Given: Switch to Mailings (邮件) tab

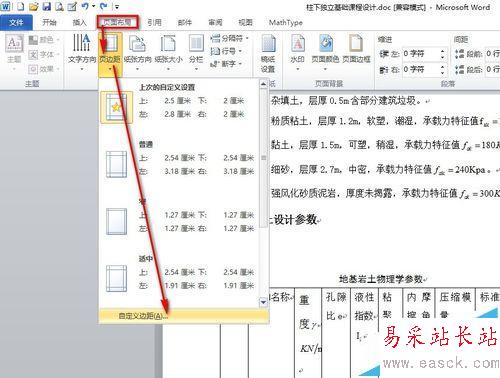Looking at the screenshot, I should pos(185,22).
